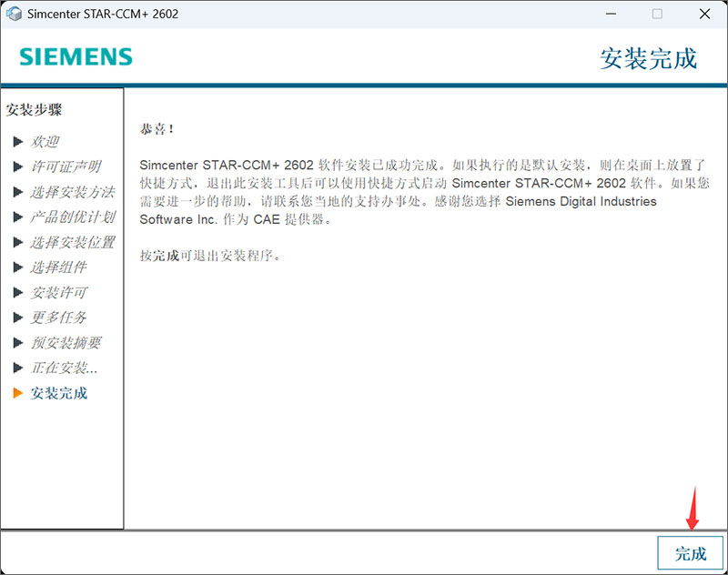Select the 许可证声明 step label
This screenshot has width=728, height=575.
click(x=66, y=166)
